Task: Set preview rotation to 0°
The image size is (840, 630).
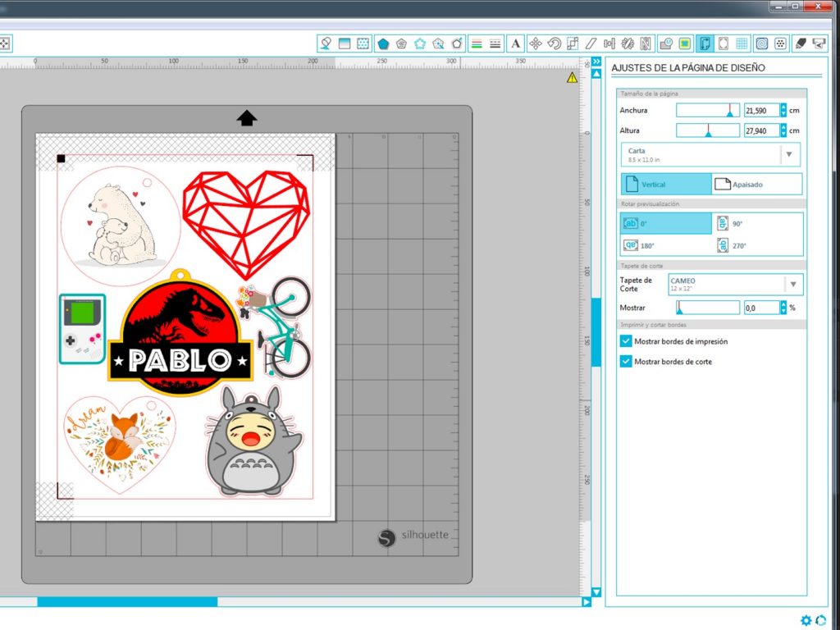Action: click(666, 223)
